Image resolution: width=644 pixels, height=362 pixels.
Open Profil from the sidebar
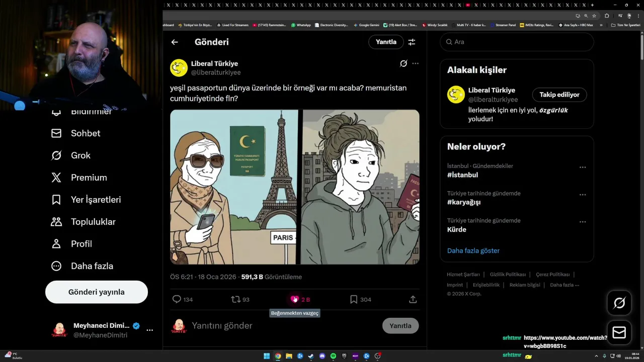71,244
